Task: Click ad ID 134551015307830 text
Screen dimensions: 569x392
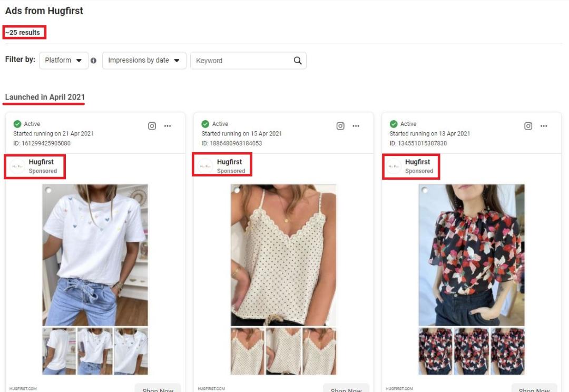Action: 418,143
